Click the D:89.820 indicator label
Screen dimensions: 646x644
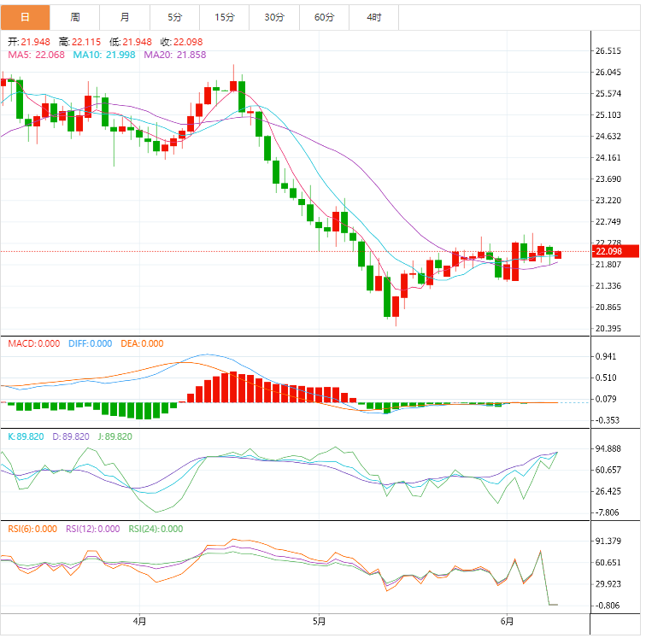point(71,436)
